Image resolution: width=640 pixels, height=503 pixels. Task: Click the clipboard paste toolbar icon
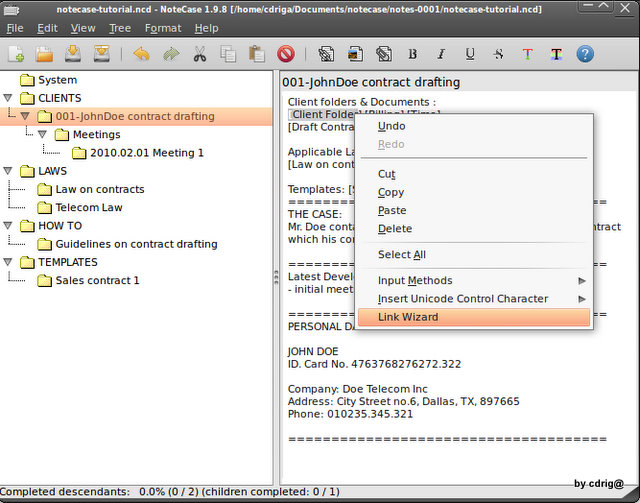tap(257, 54)
